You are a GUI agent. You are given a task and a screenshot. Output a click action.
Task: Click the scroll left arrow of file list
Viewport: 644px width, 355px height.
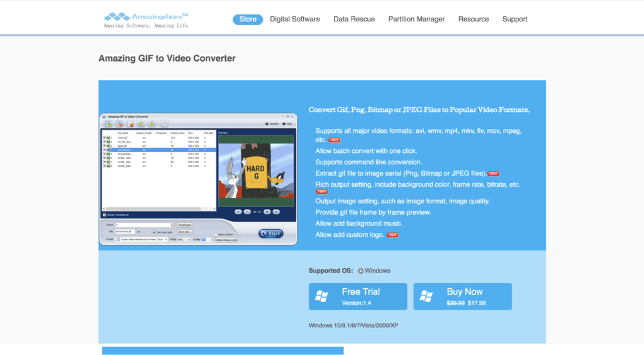tap(104, 209)
